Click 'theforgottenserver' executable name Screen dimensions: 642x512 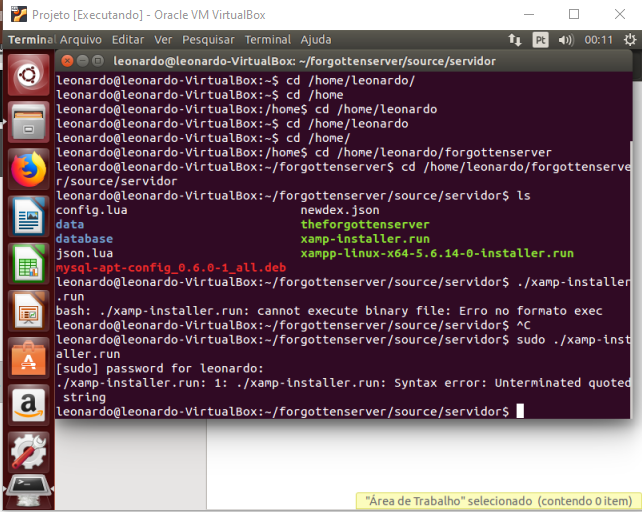(x=365, y=224)
